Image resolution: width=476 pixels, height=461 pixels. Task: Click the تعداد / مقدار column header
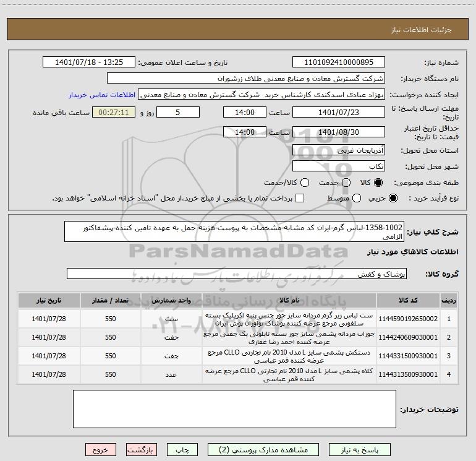click(x=111, y=300)
